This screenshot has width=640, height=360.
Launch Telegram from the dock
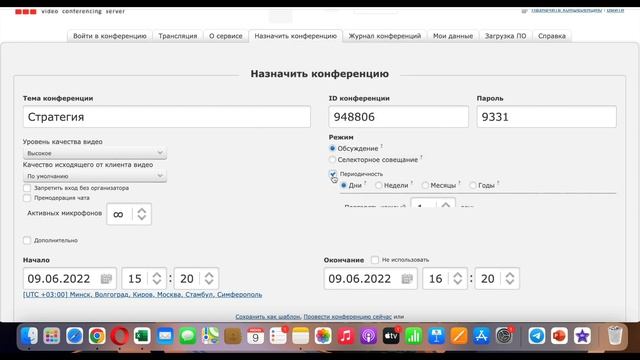pos(537,336)
